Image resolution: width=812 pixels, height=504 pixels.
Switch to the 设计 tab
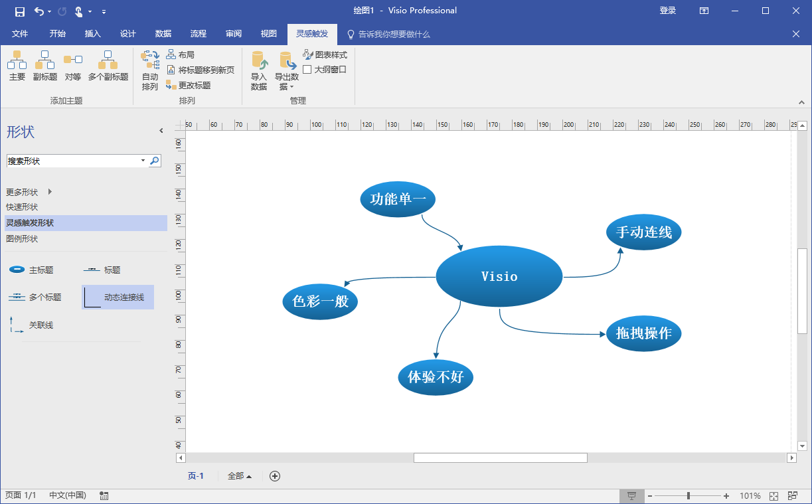(x=128, y=34)
